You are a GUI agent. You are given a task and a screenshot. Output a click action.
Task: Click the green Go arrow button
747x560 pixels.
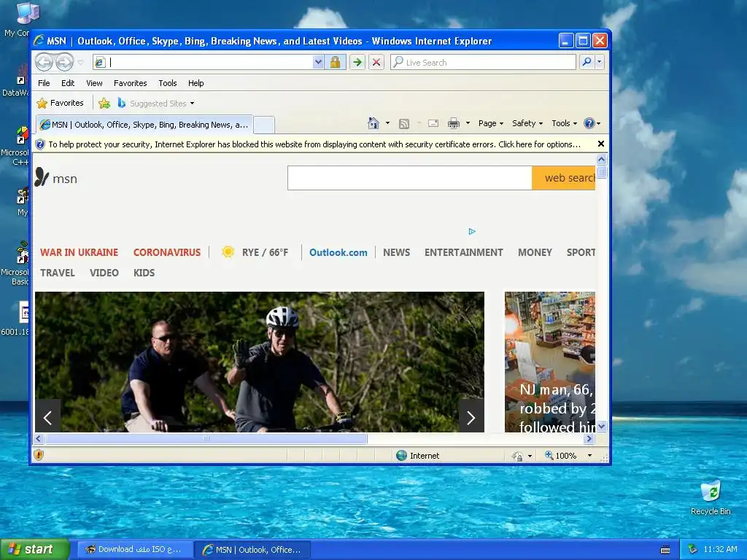pos(357,63)
